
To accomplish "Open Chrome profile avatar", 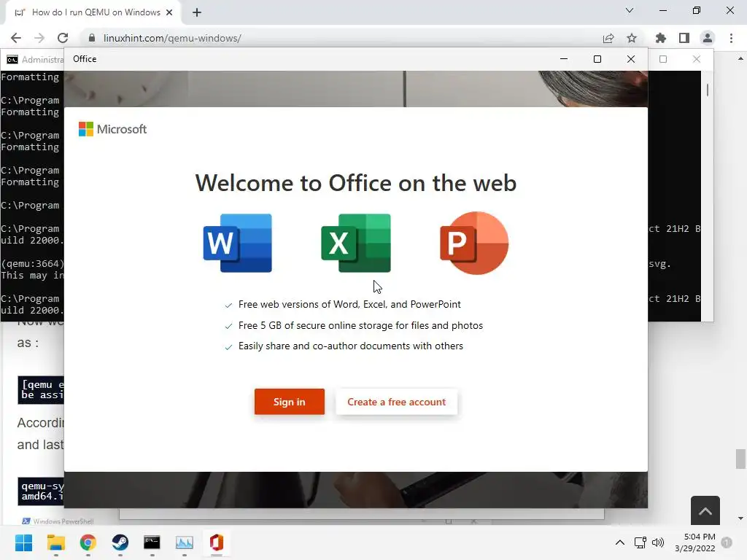I will pyautogui.click(x=708, y=38).
